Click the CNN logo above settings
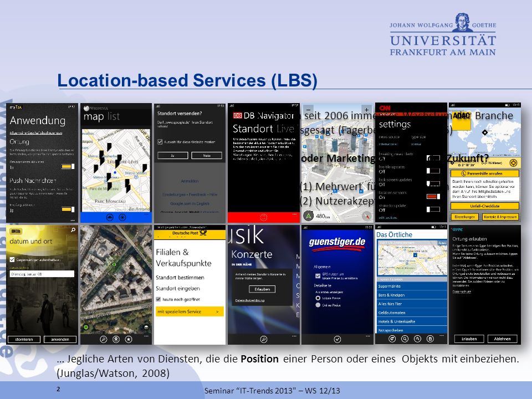This screenshot has height=399, width=532. coord(385,108)
